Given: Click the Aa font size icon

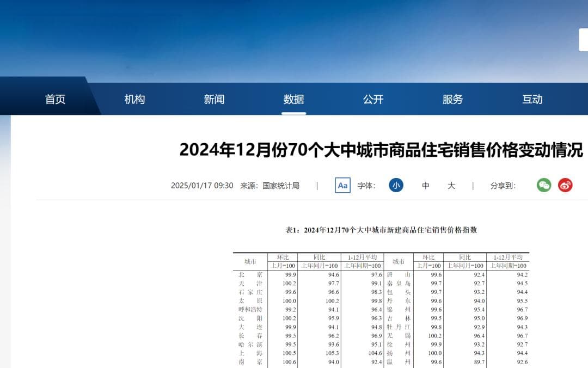Looking at the screenshot, I should click(342, 185).
